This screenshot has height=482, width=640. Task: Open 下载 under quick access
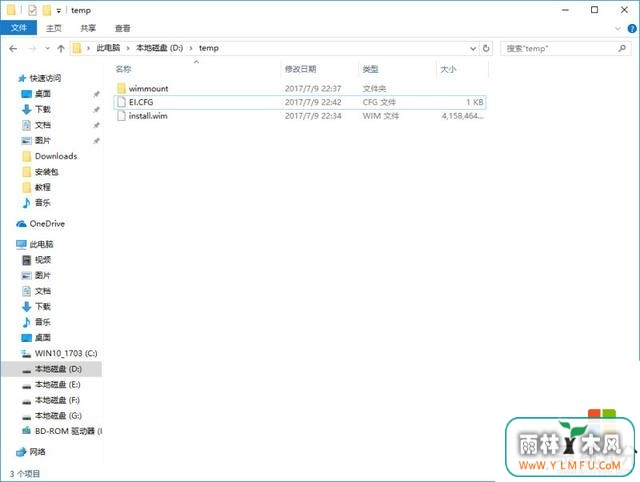coord(42,109)
